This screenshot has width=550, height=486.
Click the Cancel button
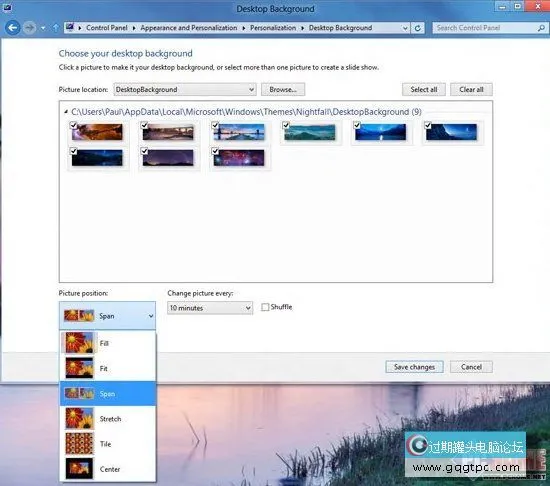click(x=471, y=367)
